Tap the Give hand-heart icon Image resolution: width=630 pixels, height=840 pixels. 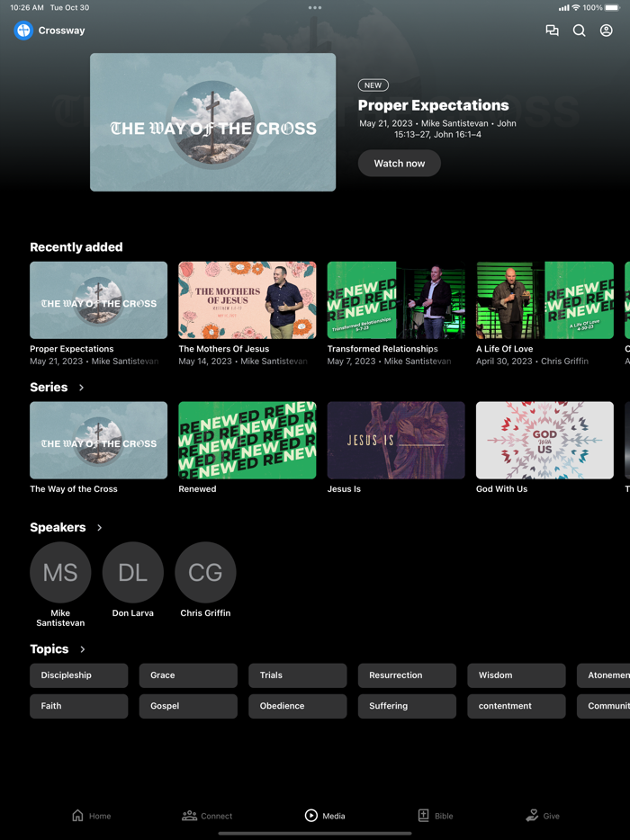coord(532,816)
